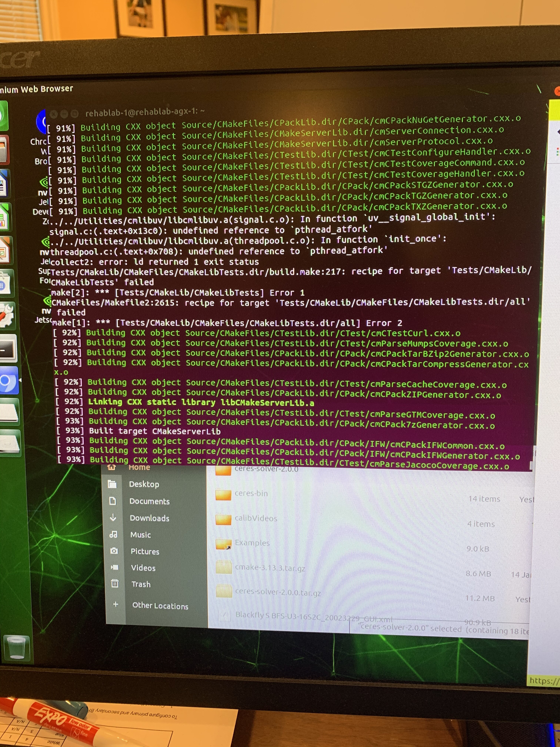Open the blue Chromium desktop shortcut
The image size is (560, 747).
(41, 121)
